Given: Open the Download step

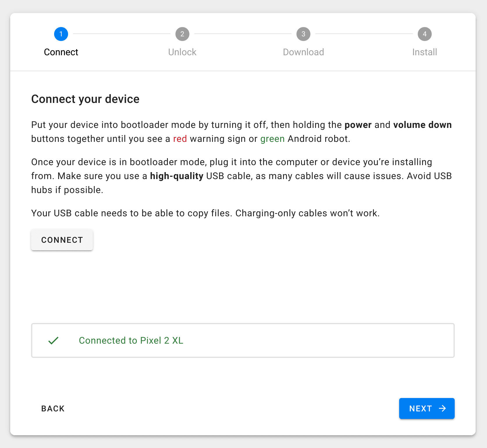Looking at the screenshot, I should pos(303,52).
